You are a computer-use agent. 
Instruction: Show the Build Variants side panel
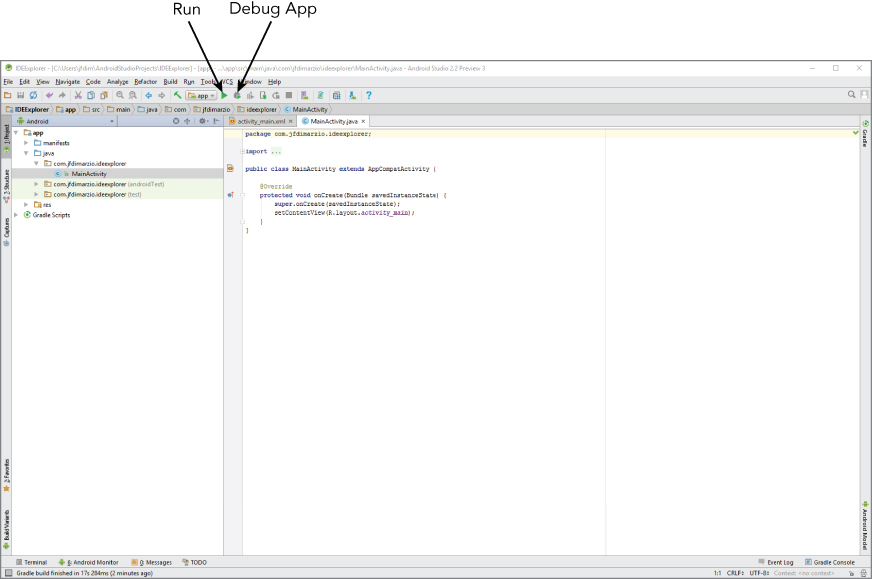tap(7, 522)
